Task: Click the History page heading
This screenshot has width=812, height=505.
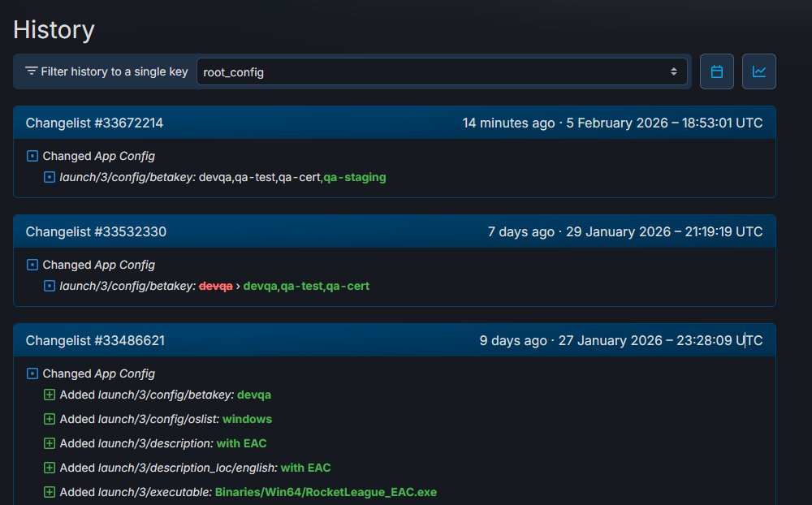Action: [54, 29]
